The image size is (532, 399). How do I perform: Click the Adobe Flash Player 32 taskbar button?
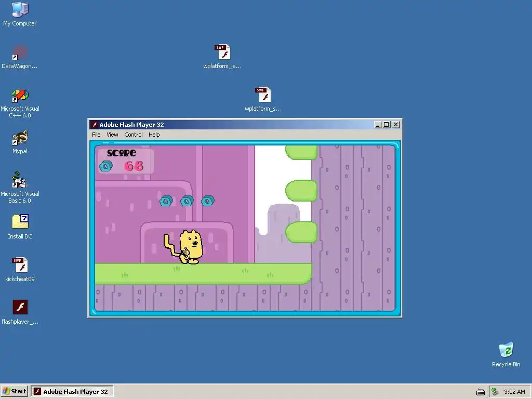click(x=72, y=392)
